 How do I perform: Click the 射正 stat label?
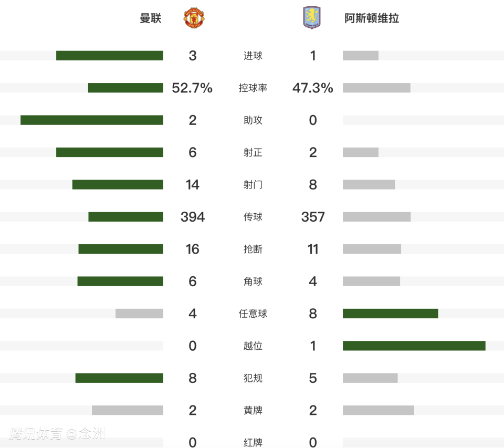coord(253,152)
